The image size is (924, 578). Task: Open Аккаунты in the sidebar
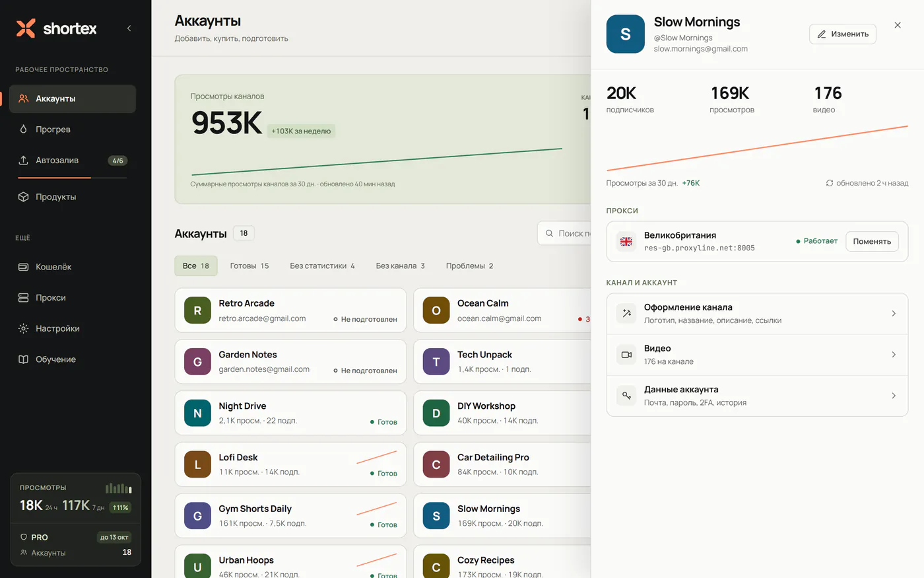tap(73, 98)
